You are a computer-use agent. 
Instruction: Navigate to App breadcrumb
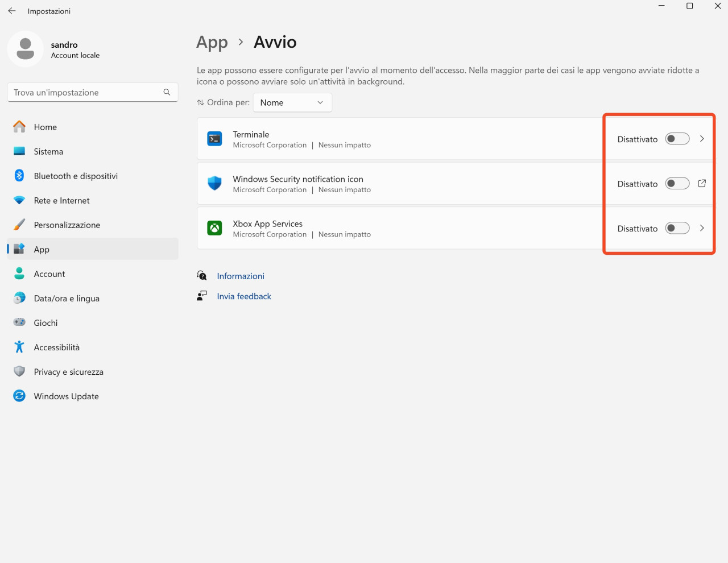(x=212, y=43)
